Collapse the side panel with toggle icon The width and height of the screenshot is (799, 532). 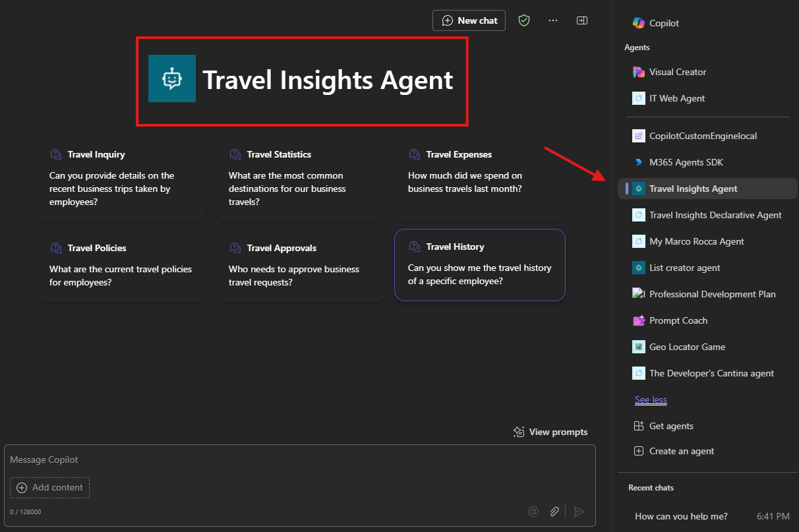[x=581, y=20]
